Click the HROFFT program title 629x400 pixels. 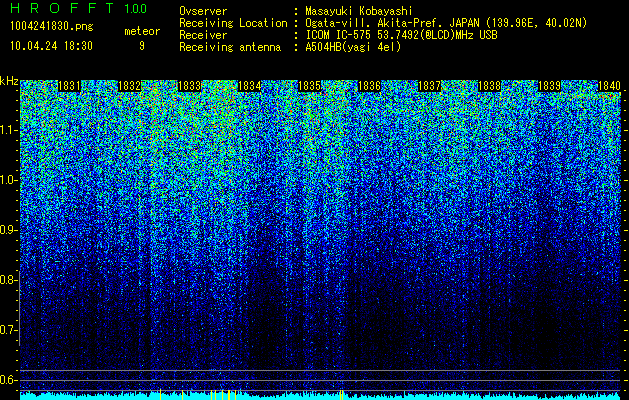(x=62, y=8)
